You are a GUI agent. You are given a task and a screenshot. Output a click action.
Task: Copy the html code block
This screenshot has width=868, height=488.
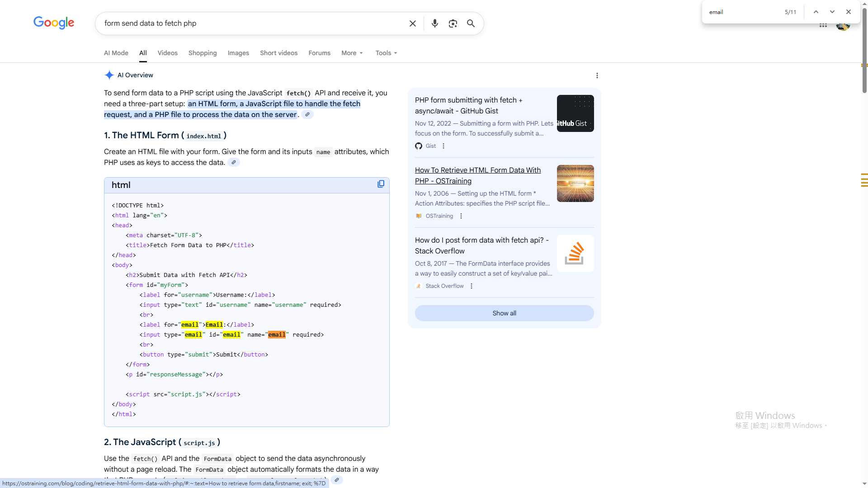pyautogui.click(x=381, y=184)
